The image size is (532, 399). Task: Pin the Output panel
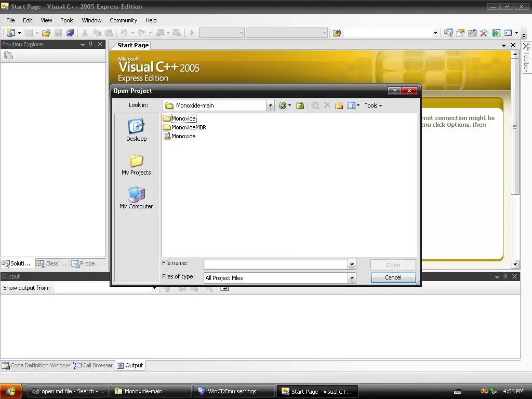(x=505, y=276)
